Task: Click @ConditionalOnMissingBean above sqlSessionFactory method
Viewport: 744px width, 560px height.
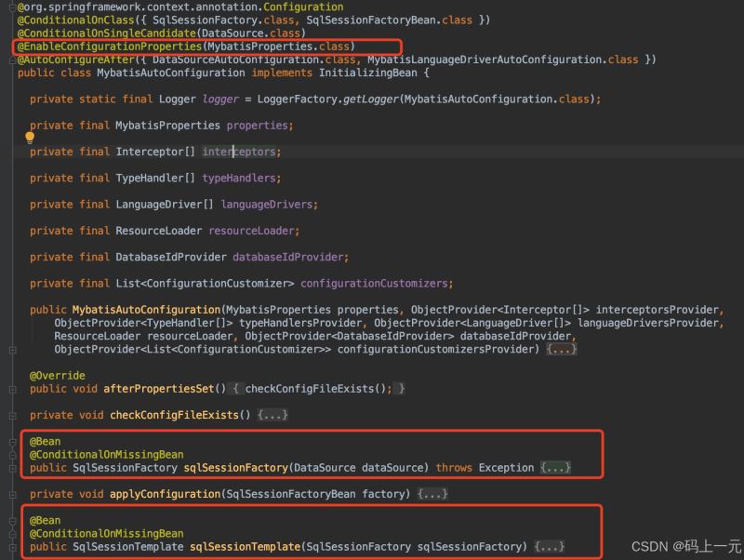Action: tap(106, 455)
